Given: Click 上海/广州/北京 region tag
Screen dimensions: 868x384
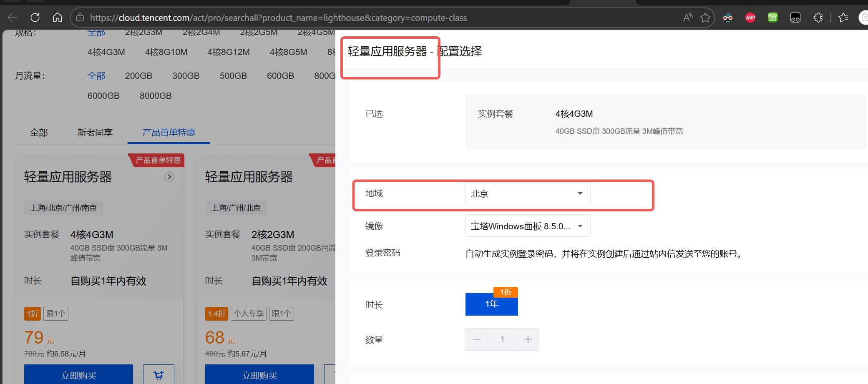Looking at the screenshot, I should [x=236, y=208].
